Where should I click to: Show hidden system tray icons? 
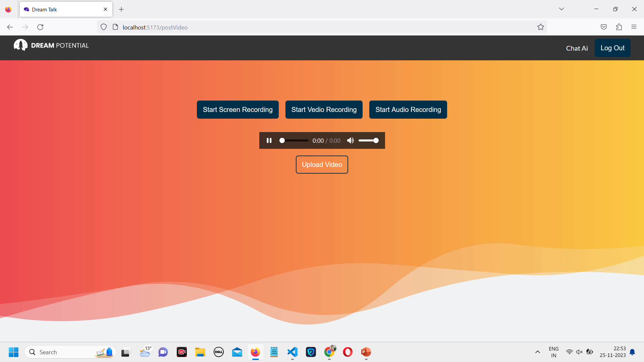coord(537,352)
